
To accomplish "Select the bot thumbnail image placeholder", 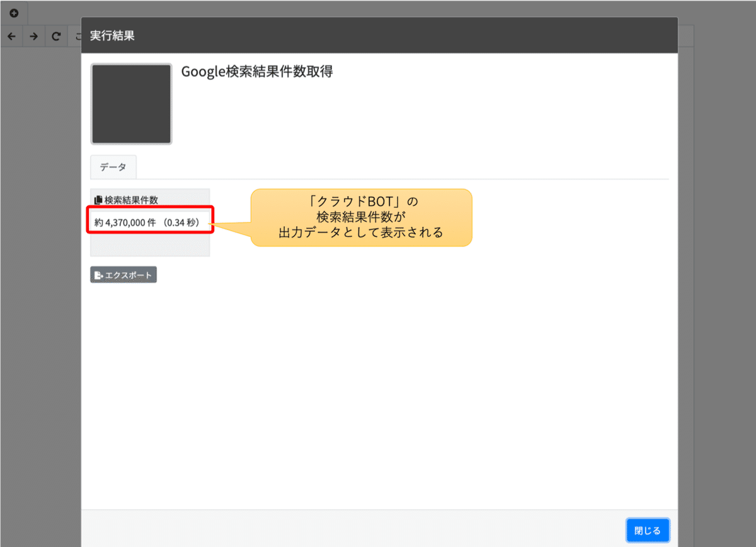I will [131, 103].
